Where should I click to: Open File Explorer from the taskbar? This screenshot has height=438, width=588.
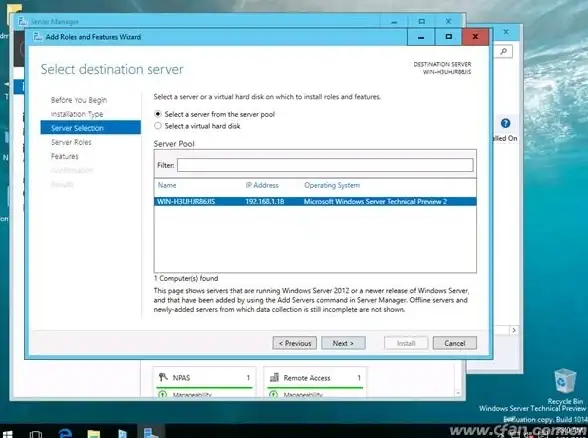(x=94, y=434)
